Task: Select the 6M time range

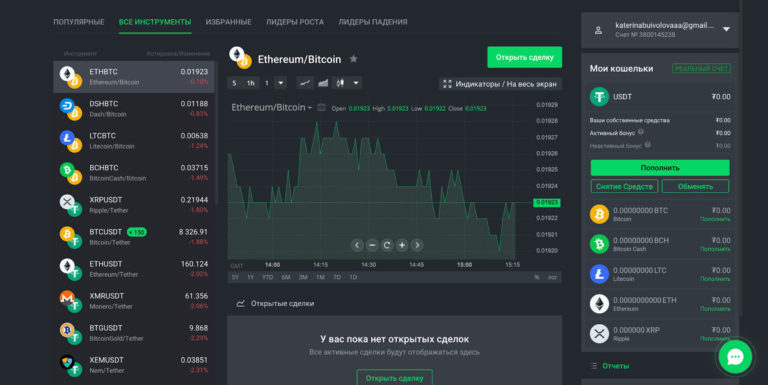Action: pyautogui.click(x=286, y=277)
